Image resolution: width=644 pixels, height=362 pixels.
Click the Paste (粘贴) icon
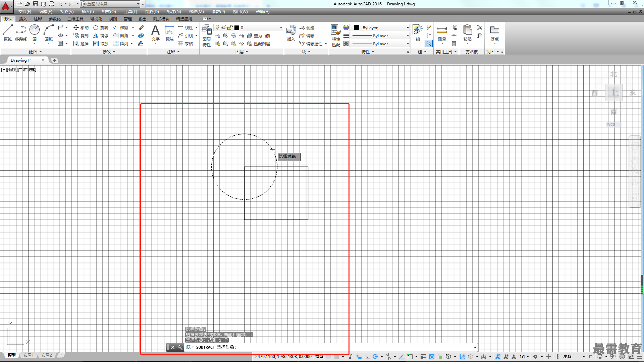click(x=467, y=33)
